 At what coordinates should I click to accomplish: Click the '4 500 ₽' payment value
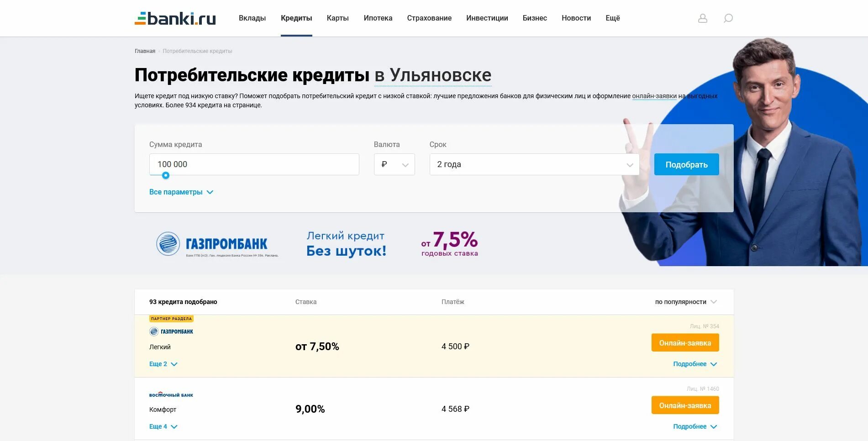455,346
